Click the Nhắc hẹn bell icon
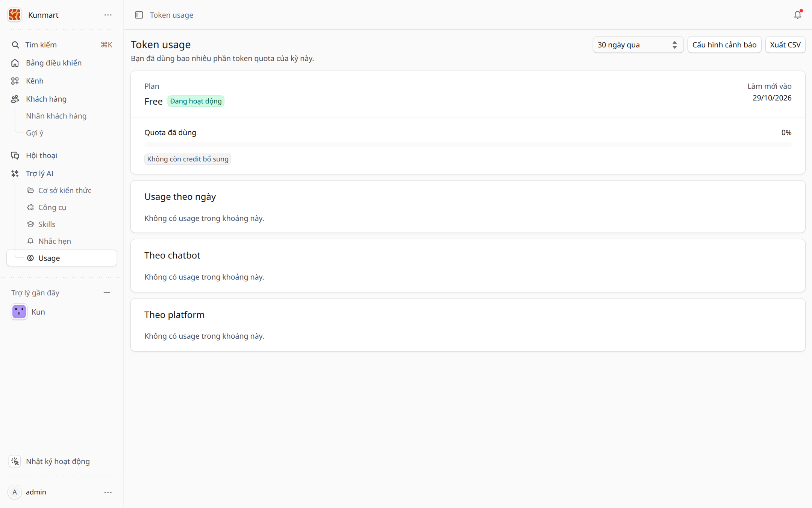 pos(30,241)
